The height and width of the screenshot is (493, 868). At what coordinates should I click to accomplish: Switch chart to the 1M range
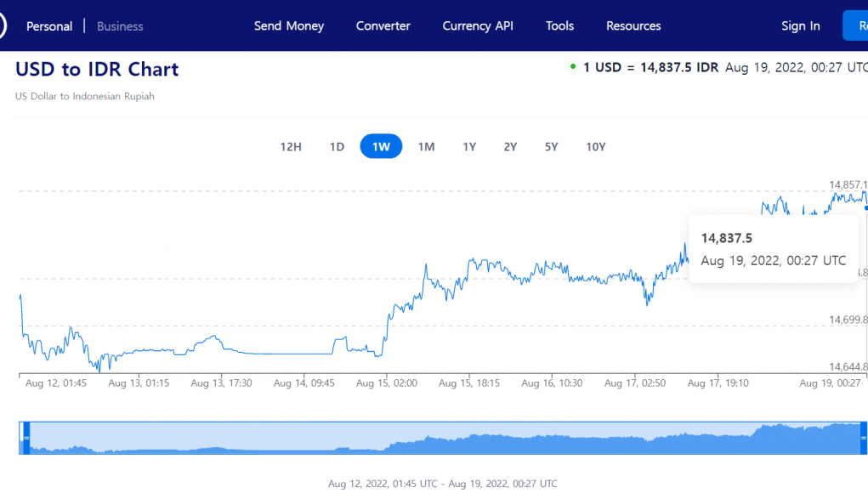[x=426, y=146]
